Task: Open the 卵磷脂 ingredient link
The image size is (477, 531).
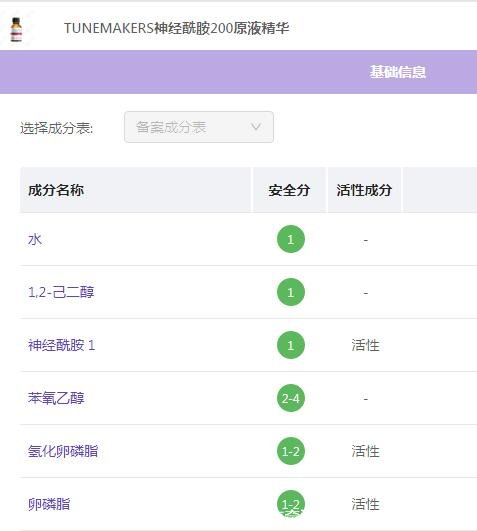Action: tap(49, 504)
